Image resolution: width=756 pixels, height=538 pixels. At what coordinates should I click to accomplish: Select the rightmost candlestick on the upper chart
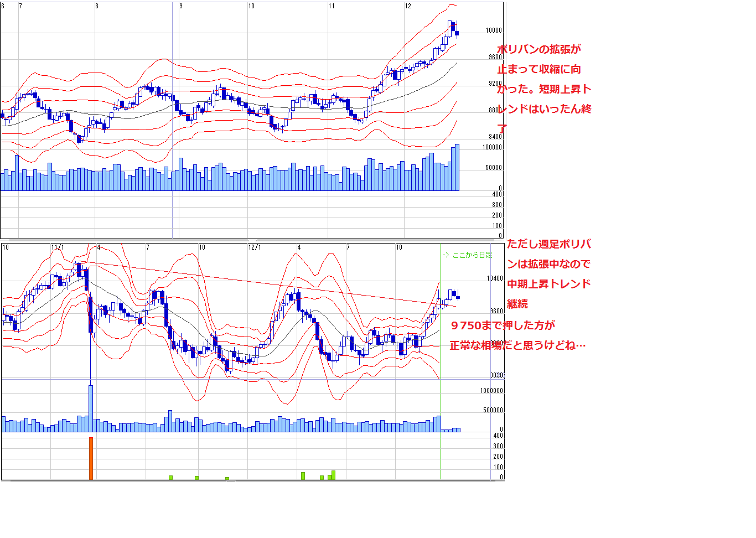[457, 33]
